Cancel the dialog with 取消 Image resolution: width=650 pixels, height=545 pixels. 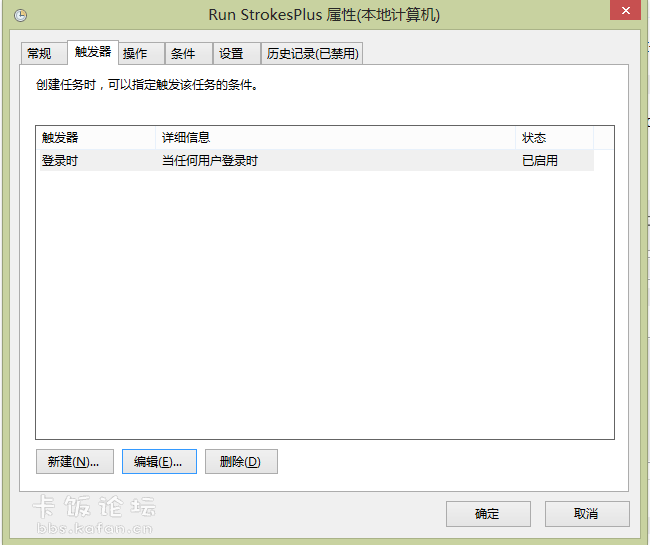pos(587,514)
